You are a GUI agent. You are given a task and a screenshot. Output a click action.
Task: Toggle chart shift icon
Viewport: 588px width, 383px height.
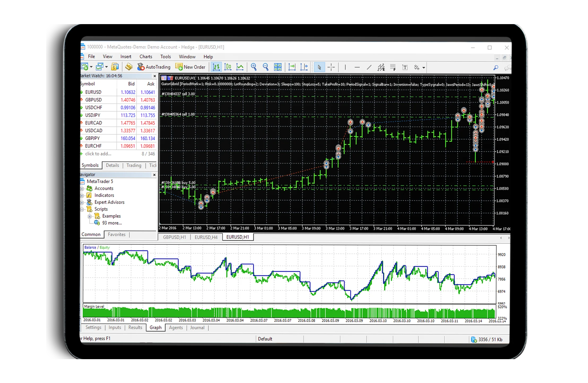coord(304,67)
